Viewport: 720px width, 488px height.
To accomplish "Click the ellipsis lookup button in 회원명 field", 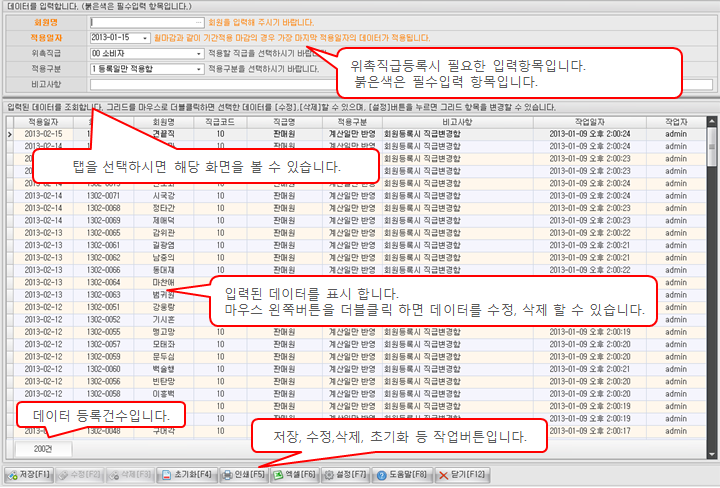I will [199, 22].
